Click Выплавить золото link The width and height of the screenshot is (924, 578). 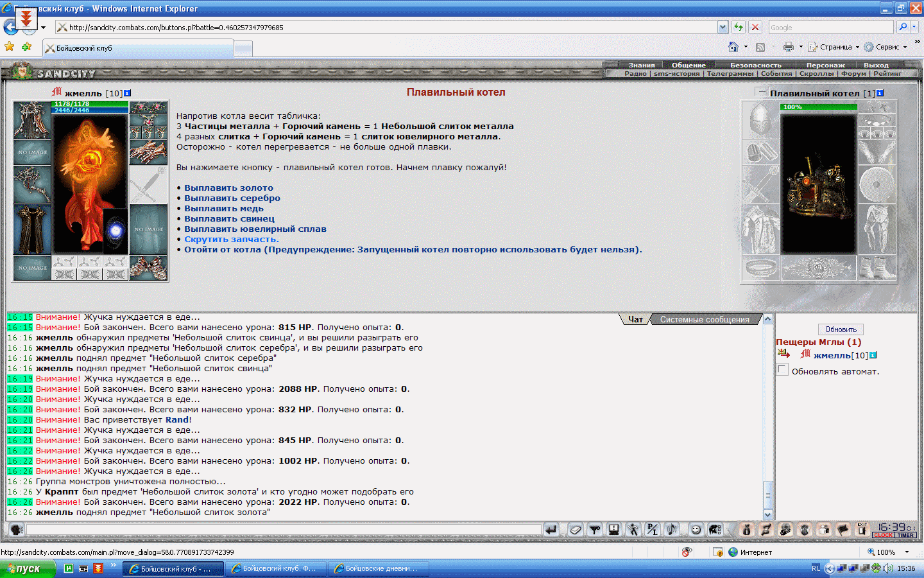coord(228,188)
